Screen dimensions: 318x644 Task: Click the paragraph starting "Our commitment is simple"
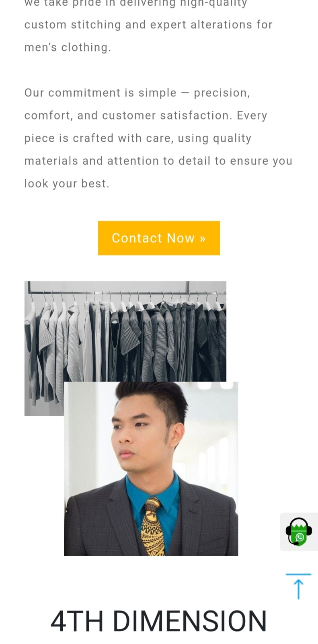pos(158,138)
